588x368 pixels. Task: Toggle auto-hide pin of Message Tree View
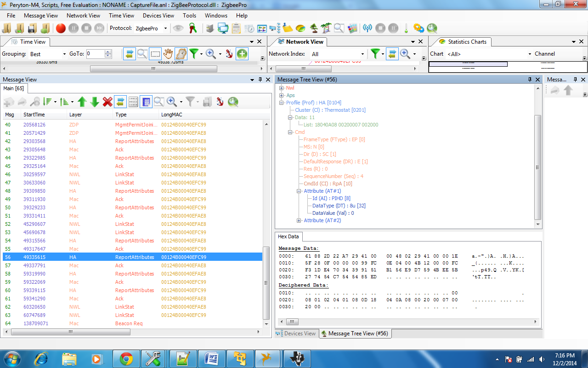point(530,80)
